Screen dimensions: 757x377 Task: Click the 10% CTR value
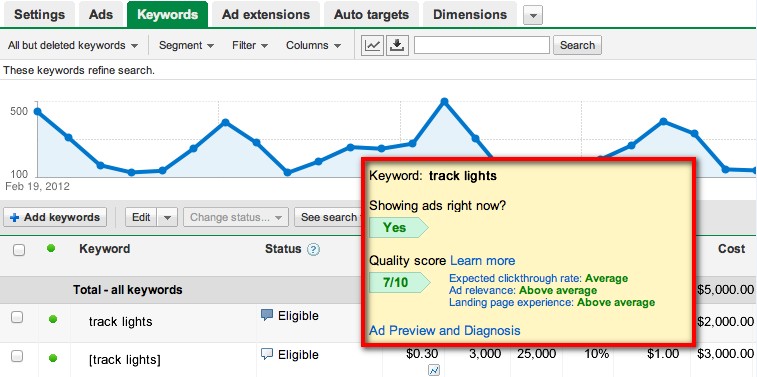point(597,354)
